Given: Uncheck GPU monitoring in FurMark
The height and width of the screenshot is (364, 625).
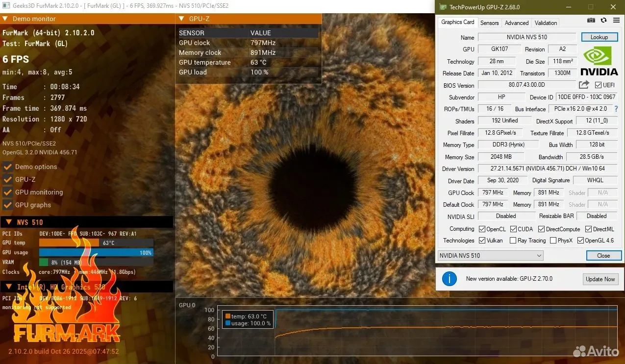Looking at the screenshot, I should pyautogui.click(x=8, y=192).
